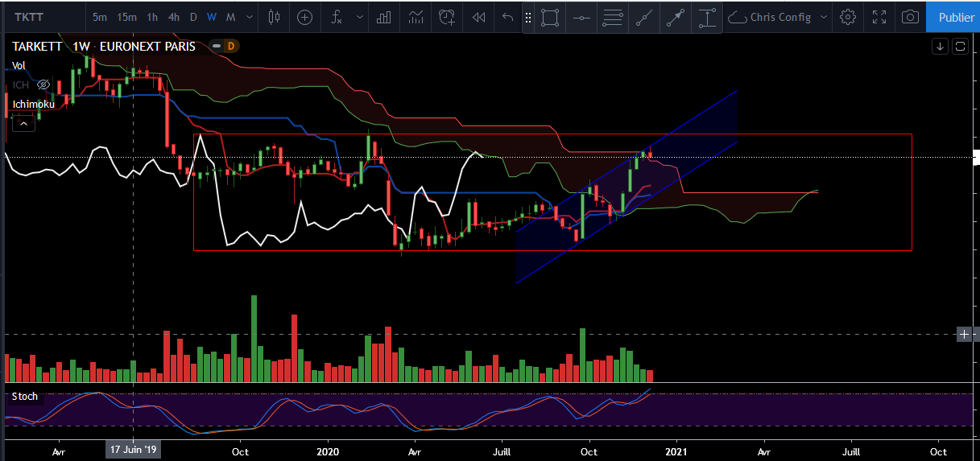This screenshot has height=461, width=980.
Task: Select the D daily interval
Action: tap(193, 17)
